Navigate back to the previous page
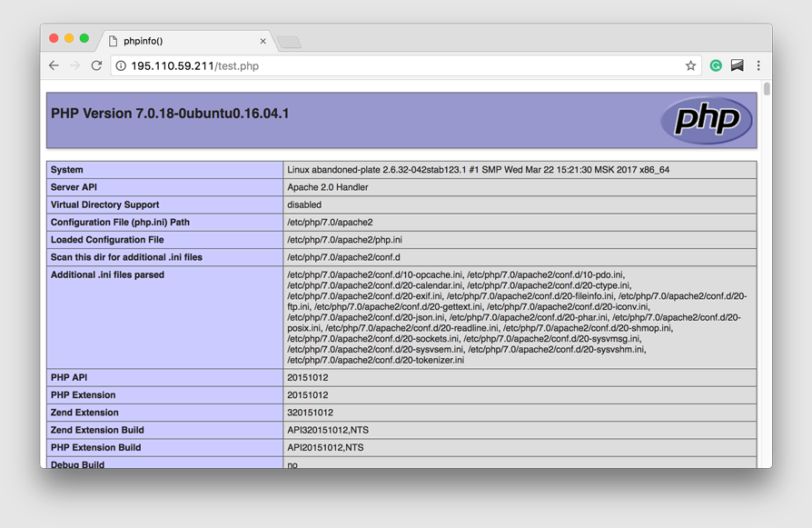This screenshot has height=528, width=812. (x=54, y=65)
